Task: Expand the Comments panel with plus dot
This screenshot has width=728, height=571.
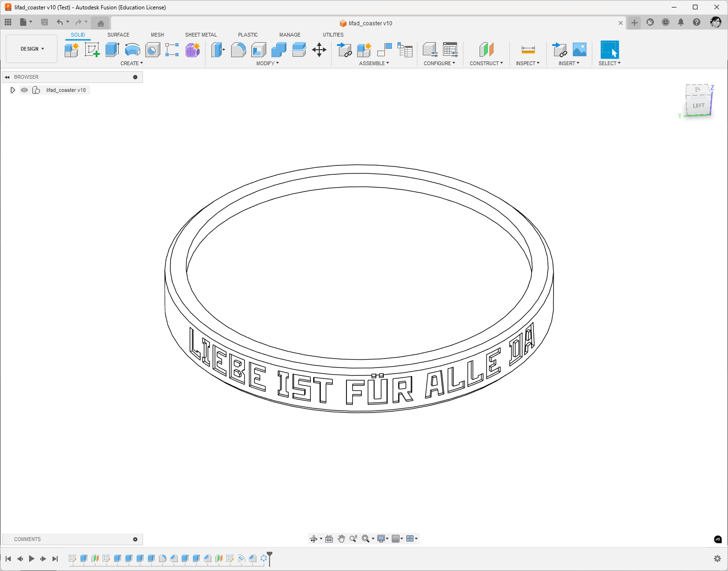Action: (135, 539)
